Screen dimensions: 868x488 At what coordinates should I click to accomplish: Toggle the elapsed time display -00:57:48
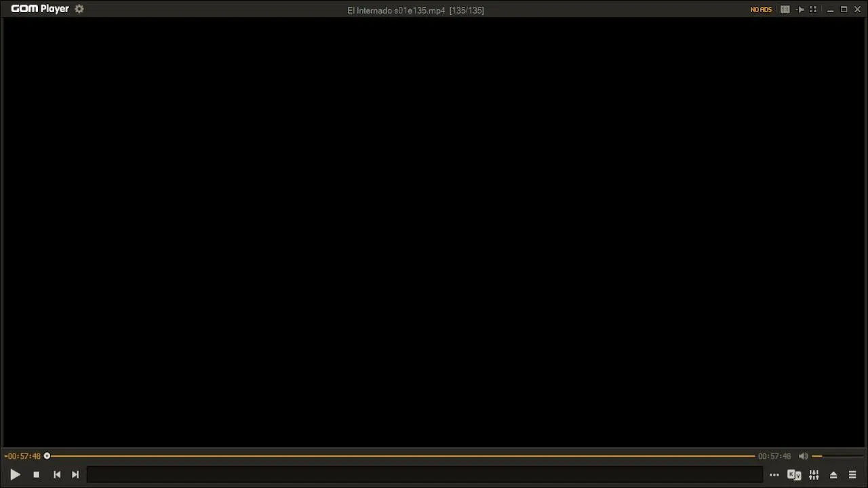22,456
